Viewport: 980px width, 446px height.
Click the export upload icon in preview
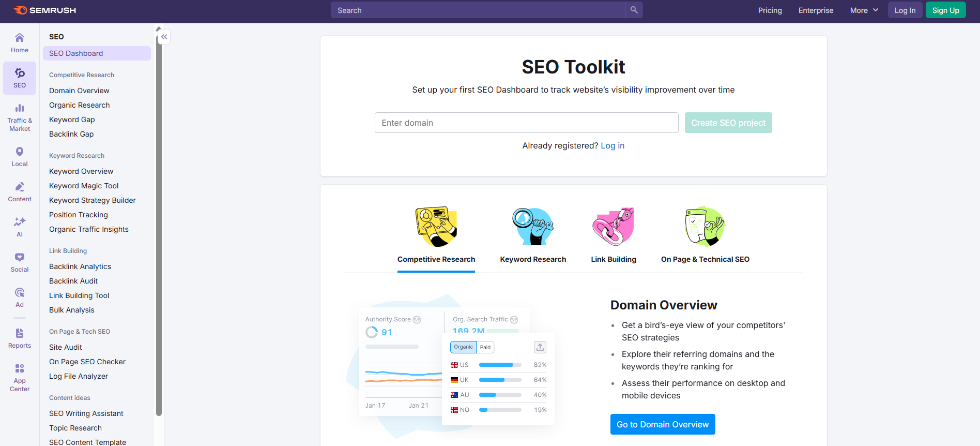[x=540, y=347]
